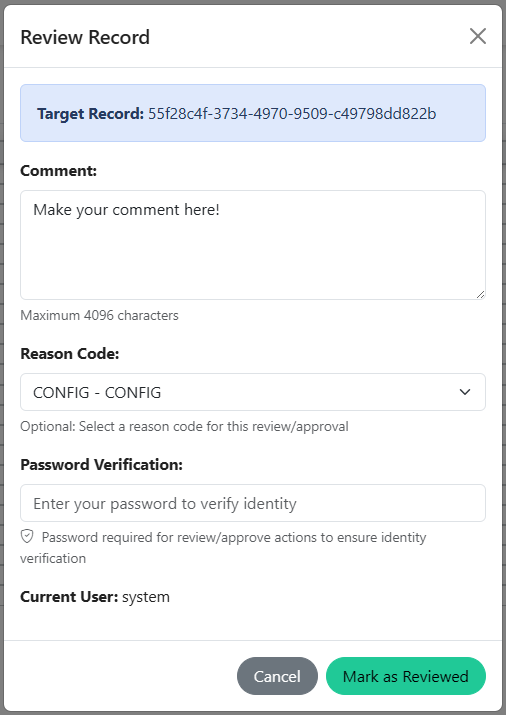Click the 'Password Verification:' label
Image resolution: width=506 pixels, height=715 pixels.
tap(102, 464)
